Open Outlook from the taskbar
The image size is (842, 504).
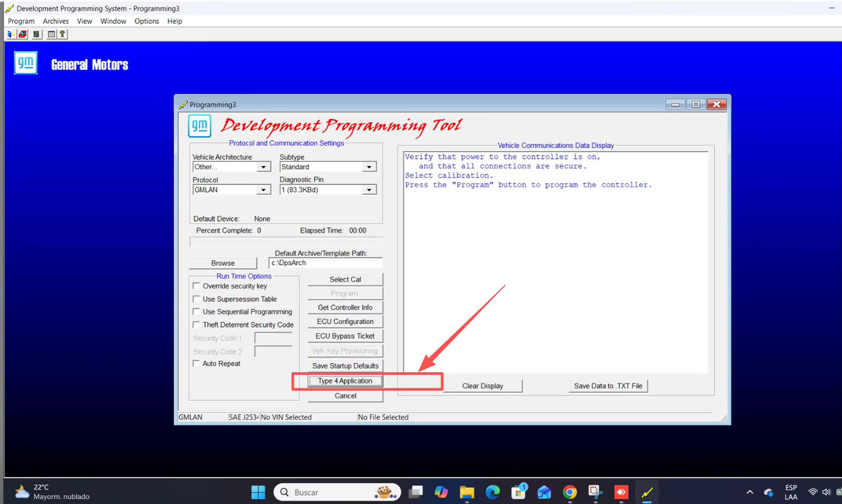click(x=544, y=492)
